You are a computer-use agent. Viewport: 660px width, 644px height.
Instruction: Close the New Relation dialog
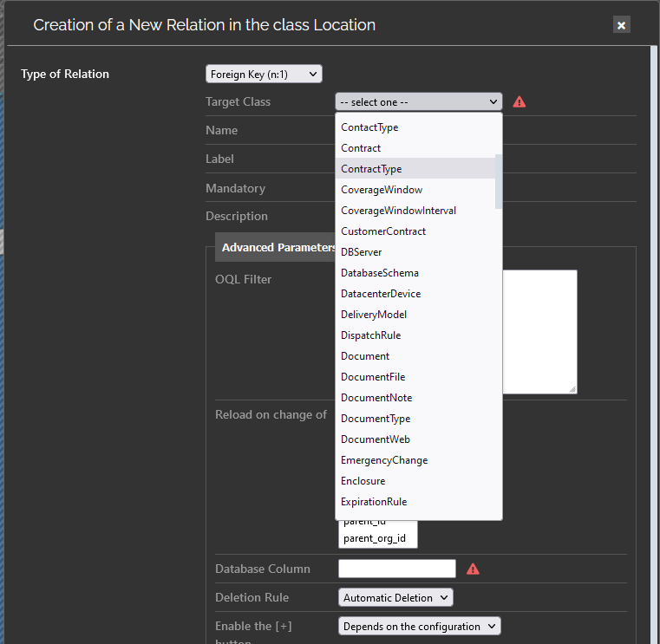click(621, 25)
